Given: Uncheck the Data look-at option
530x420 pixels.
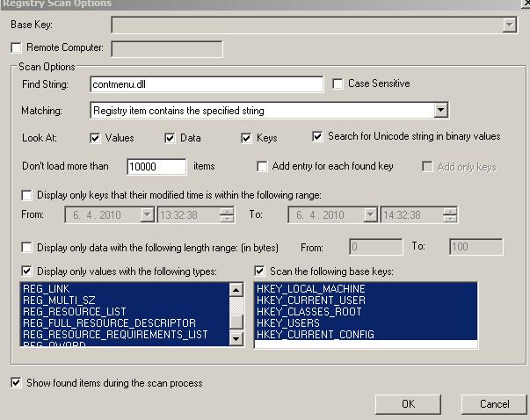Looking at the screenshot, I should tap(171, 138).
